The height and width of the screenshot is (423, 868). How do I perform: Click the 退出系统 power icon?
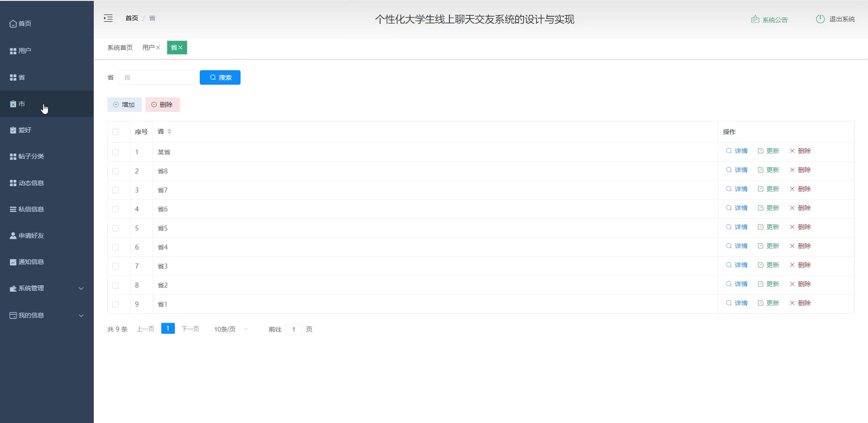click(x=820, y=19)
